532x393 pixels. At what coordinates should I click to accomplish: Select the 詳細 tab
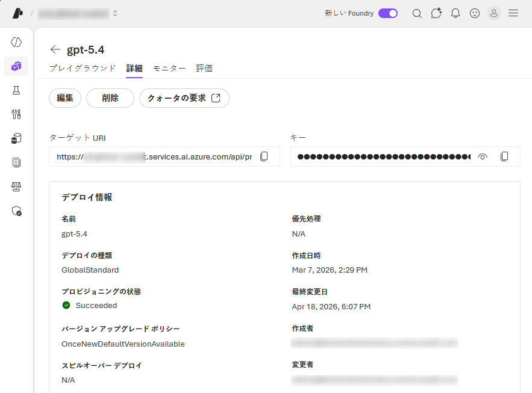134,68
